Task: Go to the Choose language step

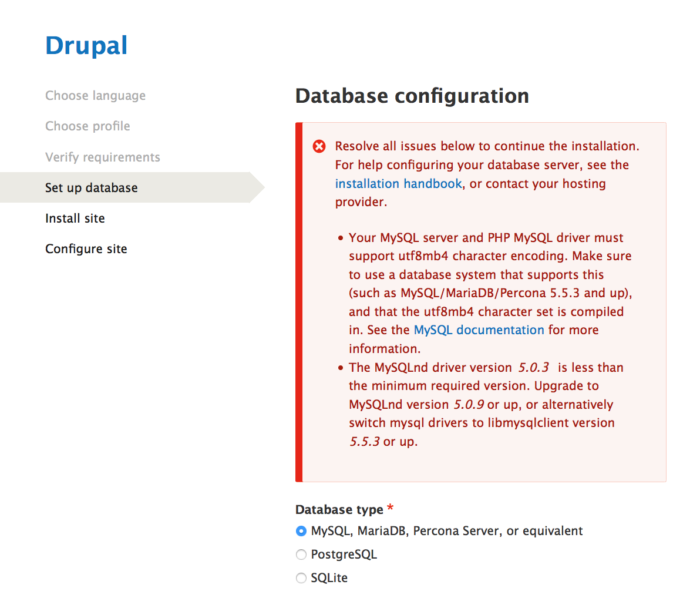Action: (x=95, y=96)
